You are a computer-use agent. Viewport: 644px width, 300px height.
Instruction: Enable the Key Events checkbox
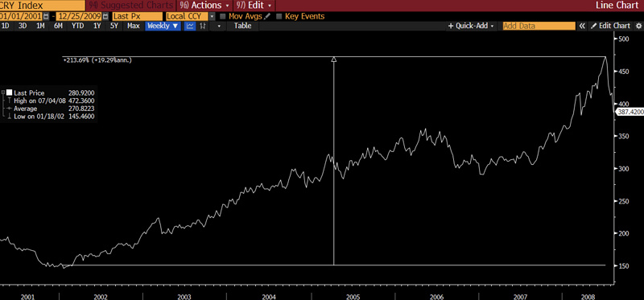coord(279,17)
